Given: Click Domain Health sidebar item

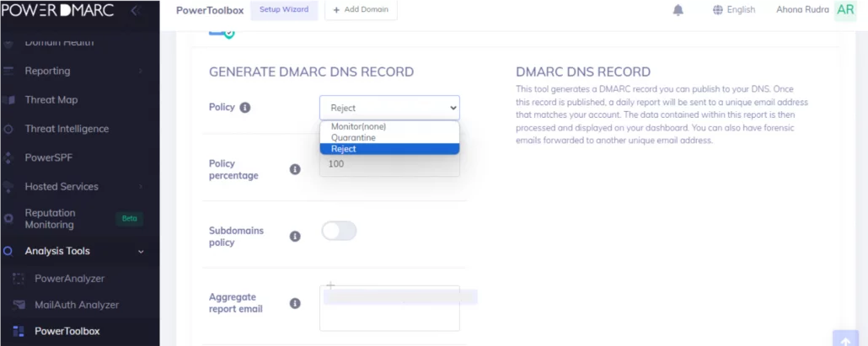Looking at the screenshot, I should (59, 42).
